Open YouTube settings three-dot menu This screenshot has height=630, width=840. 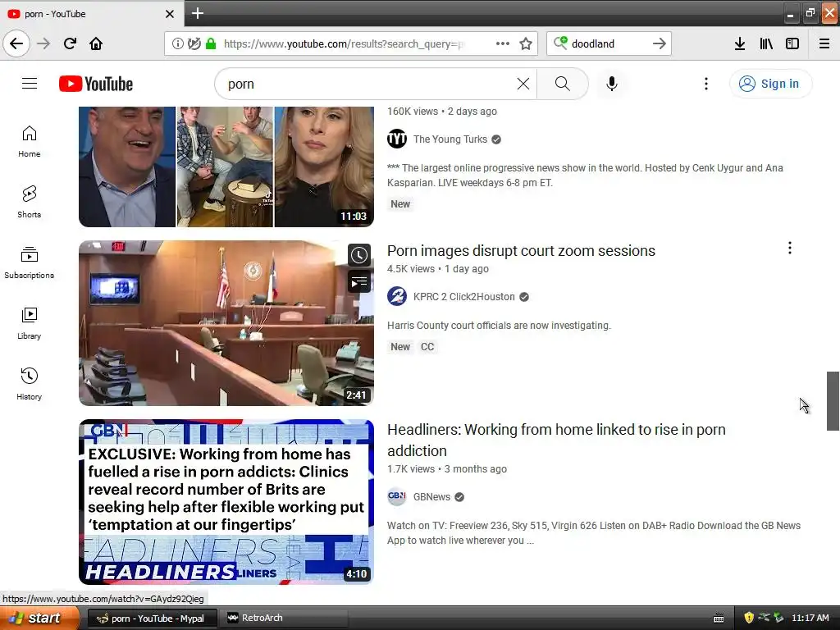706,84
